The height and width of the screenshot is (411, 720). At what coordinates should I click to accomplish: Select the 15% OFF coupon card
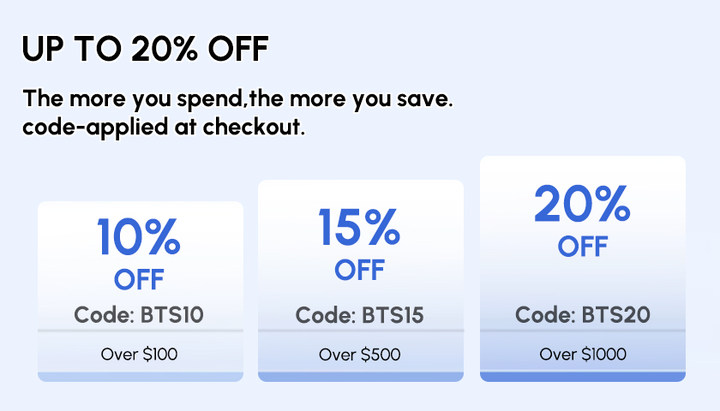(x=361, y=281)
